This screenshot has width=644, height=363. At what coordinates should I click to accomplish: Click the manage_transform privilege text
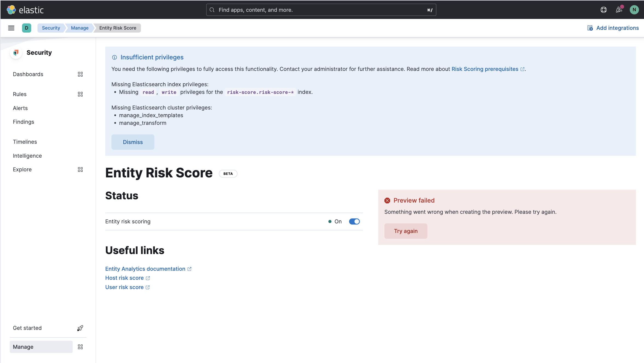click(143, 123)
